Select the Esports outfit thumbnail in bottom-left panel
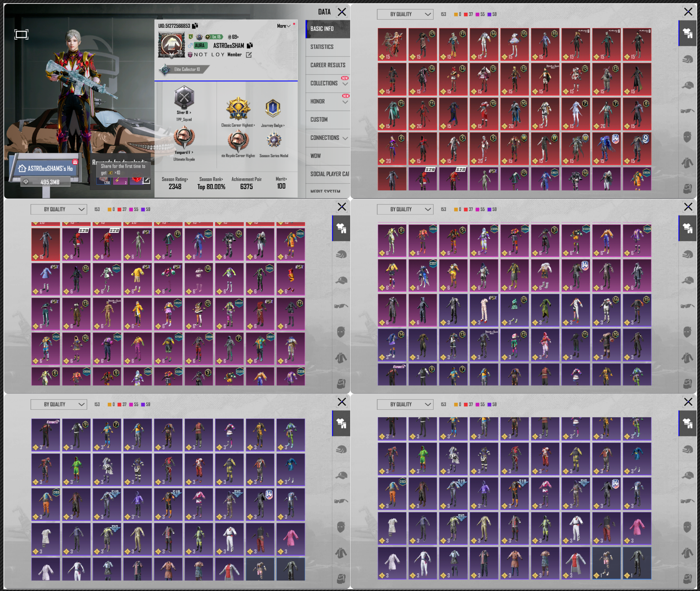700x591 pixels. tap(46, 435)
